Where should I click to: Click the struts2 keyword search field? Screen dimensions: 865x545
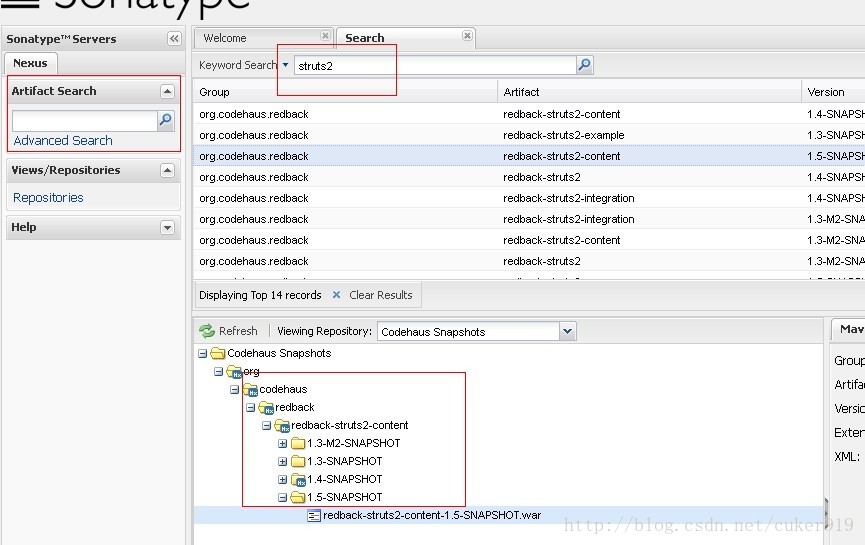click(x=435, y=66)
